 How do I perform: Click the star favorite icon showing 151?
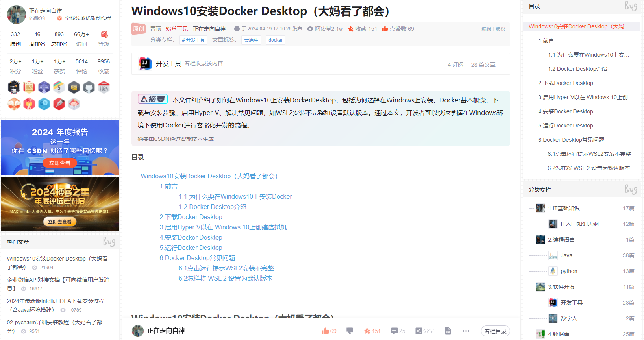[x=367, y=331]
